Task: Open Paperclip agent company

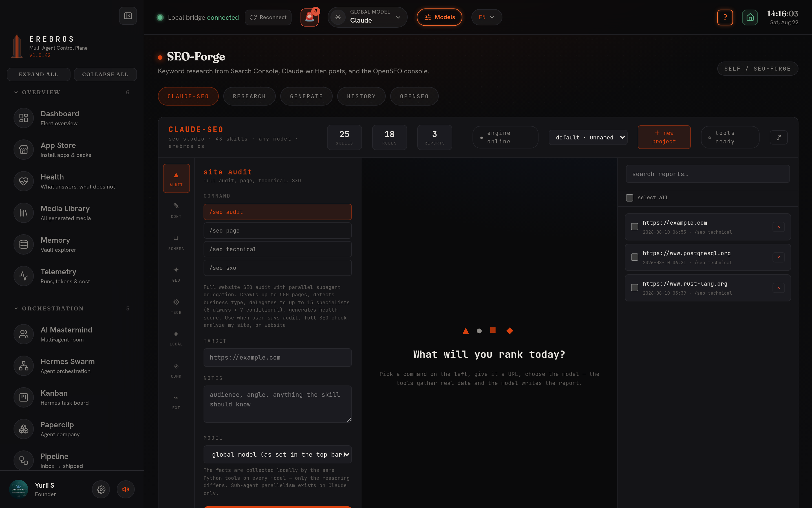Action: (x=71, y=429)
